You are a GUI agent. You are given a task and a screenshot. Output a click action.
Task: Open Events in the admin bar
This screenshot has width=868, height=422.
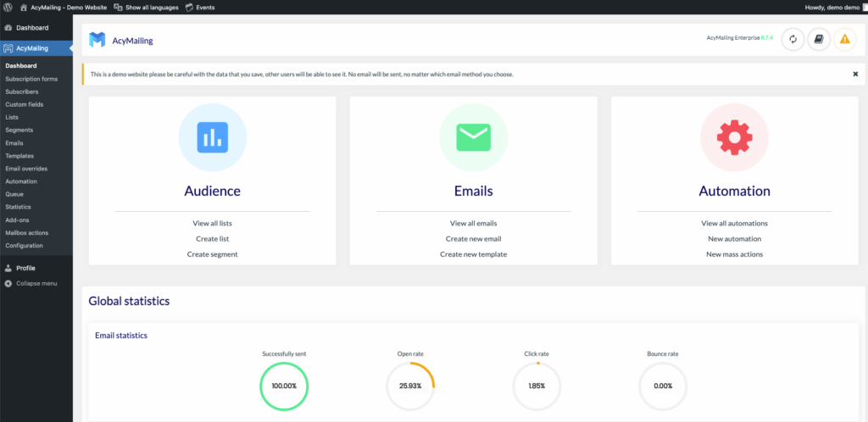(200, 7)
